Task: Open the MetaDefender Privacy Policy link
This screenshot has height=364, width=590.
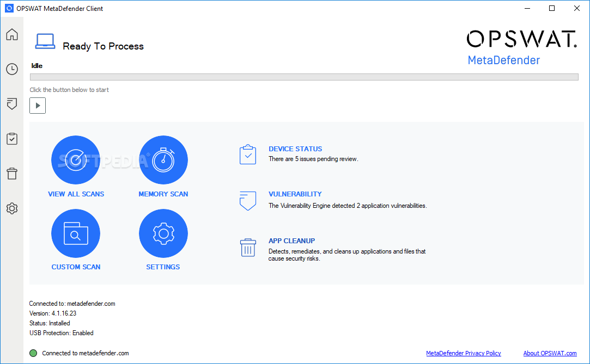Action: [x=464, y=353]
